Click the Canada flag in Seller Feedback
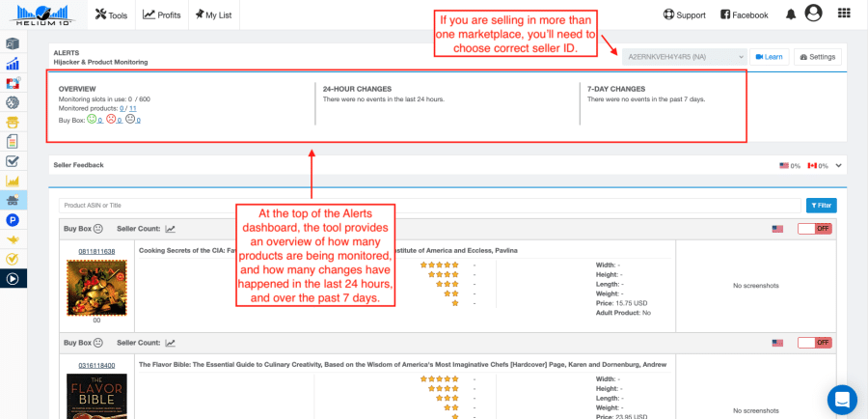Viewport: 868px width, 419px height. pyautogui.click(x=813, y=165)
